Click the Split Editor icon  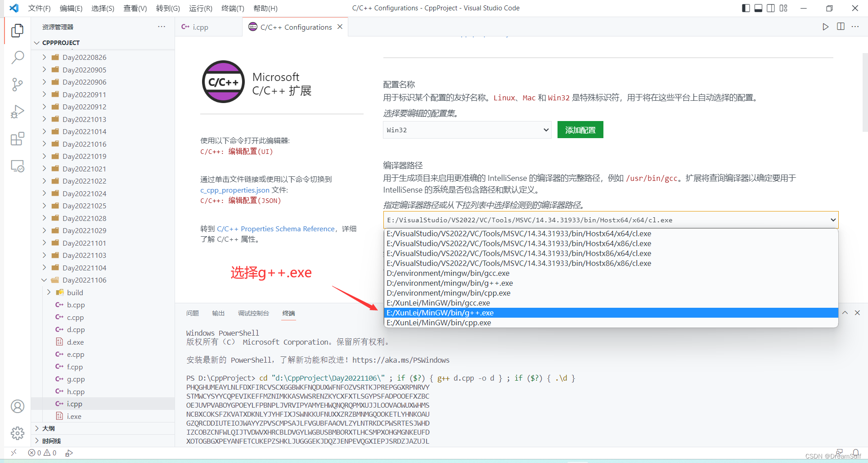[841, 27]
